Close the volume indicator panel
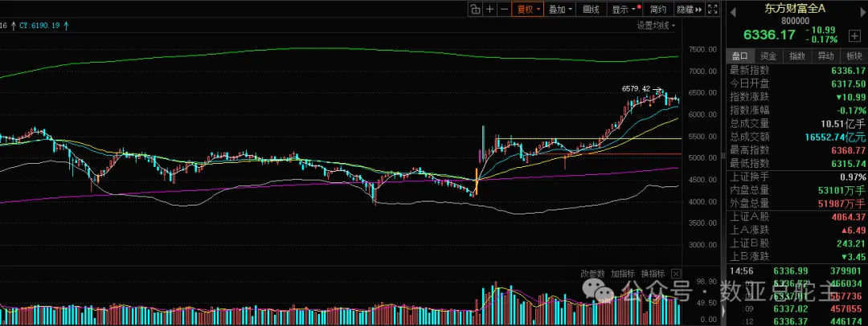 click(x=676, y=274)
